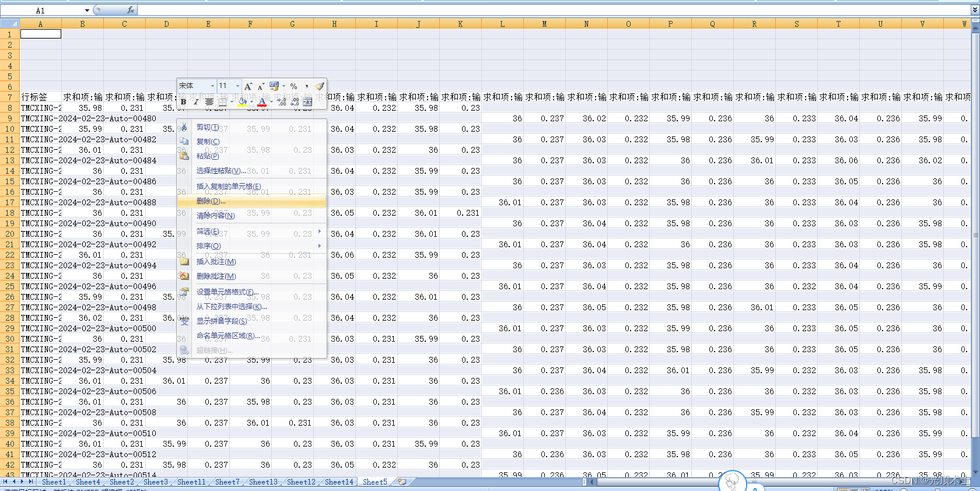980x491 pixels.
Task: Select row 25 header
Action: point(10,286)
